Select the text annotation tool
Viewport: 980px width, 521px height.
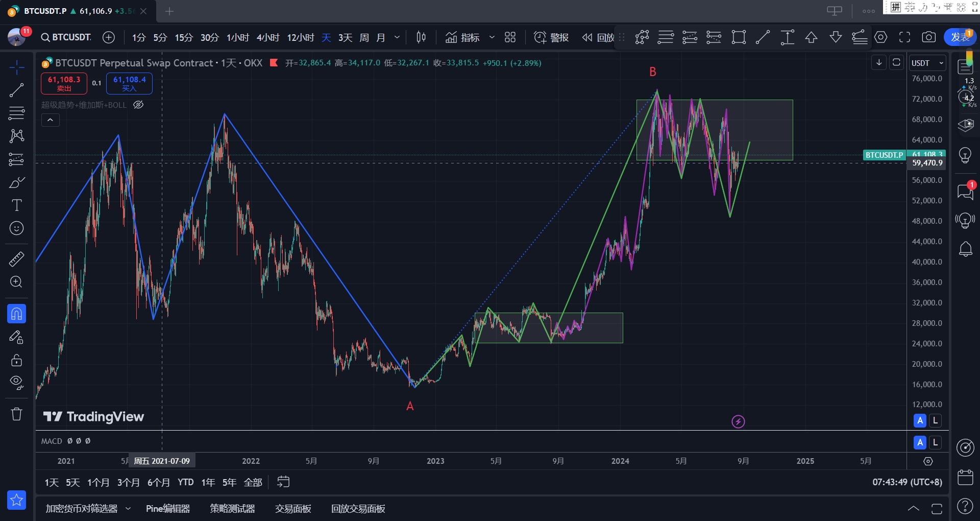(x=16, y=205)
